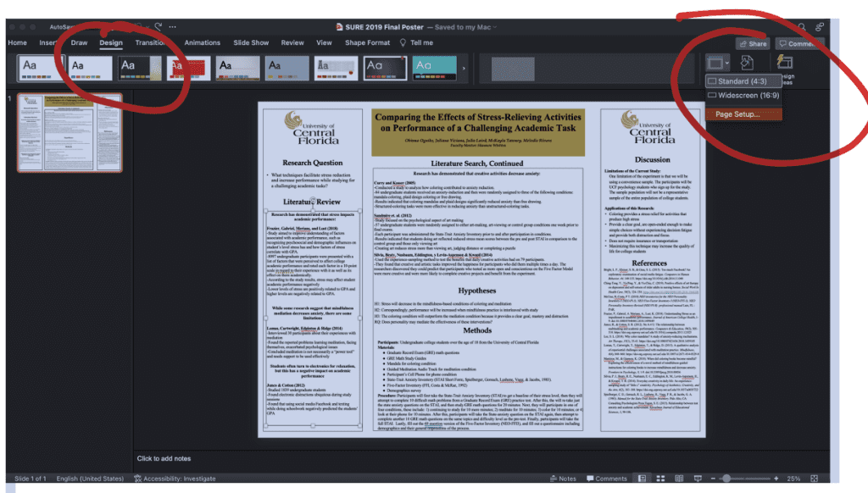Image resolution: width=868 pixels, height=493 pixels.
Task: Click the poster title text box
Action: point(478,132)
